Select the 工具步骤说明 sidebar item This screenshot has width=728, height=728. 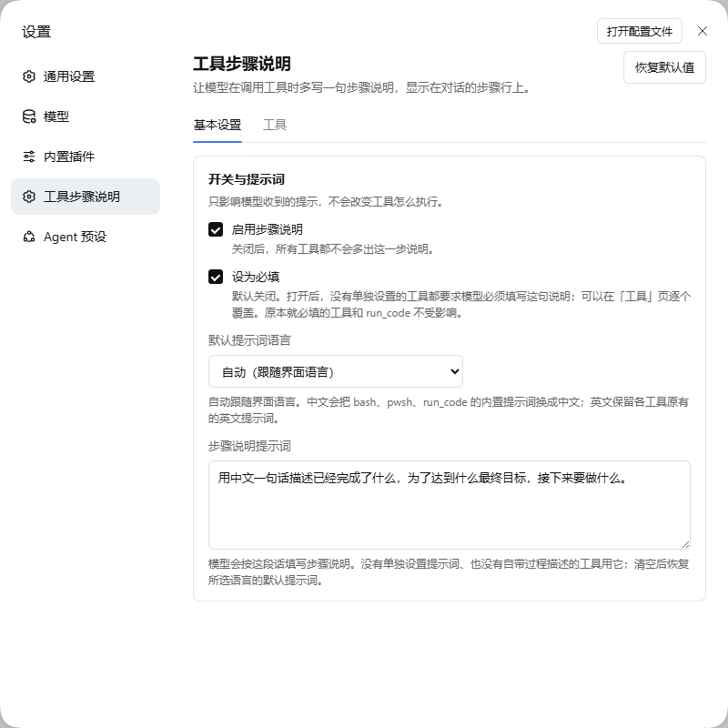pos(86,197)
